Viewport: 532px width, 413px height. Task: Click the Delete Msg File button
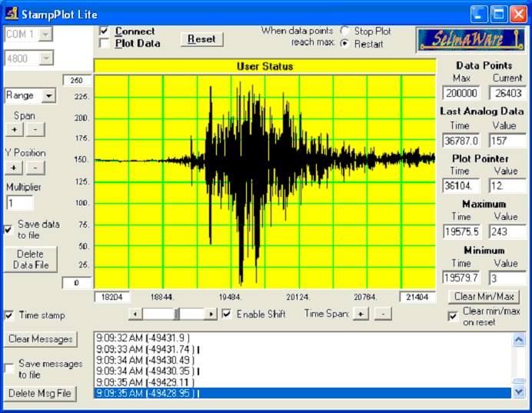(40, 393)
